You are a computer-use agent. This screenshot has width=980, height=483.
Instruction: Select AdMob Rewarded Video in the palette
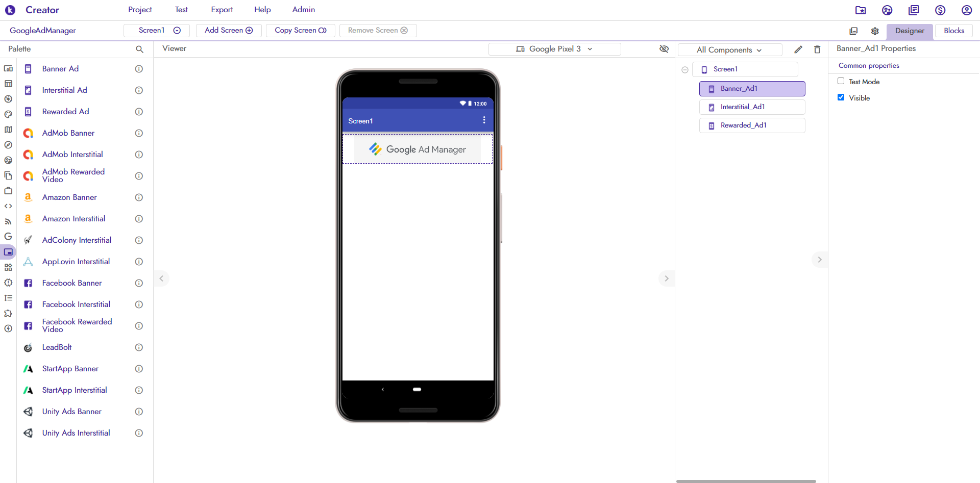click(73, 175)
